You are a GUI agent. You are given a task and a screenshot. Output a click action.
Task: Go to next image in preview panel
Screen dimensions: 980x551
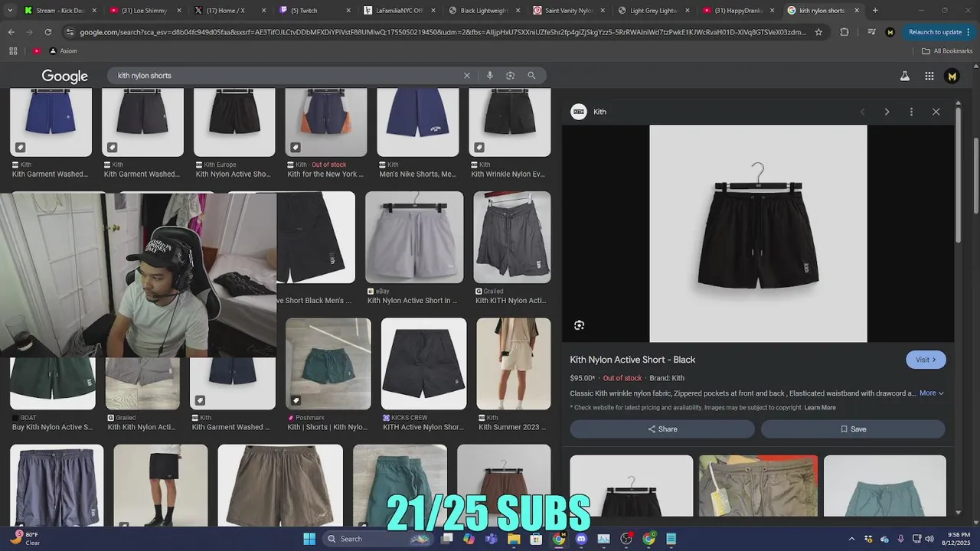(887, 112)
